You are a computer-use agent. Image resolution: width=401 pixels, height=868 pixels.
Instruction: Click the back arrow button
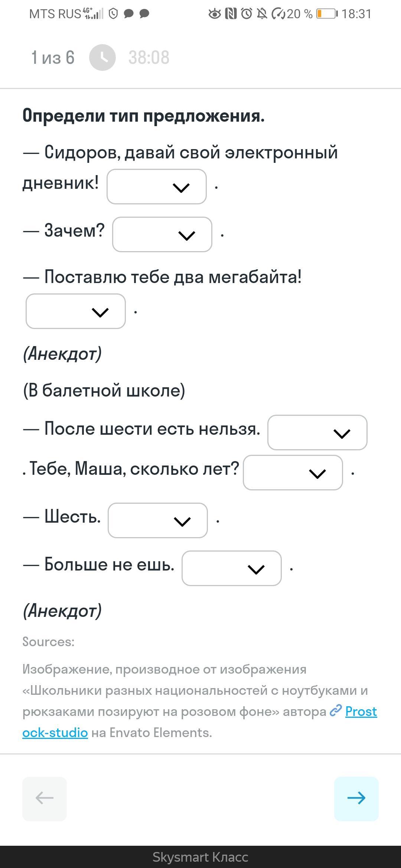(x=45, y=798)
